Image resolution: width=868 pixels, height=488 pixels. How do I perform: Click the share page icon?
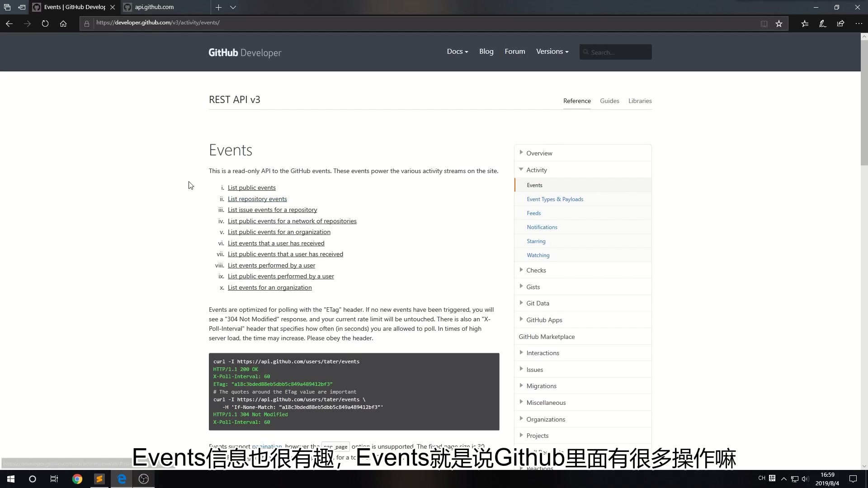840,23
